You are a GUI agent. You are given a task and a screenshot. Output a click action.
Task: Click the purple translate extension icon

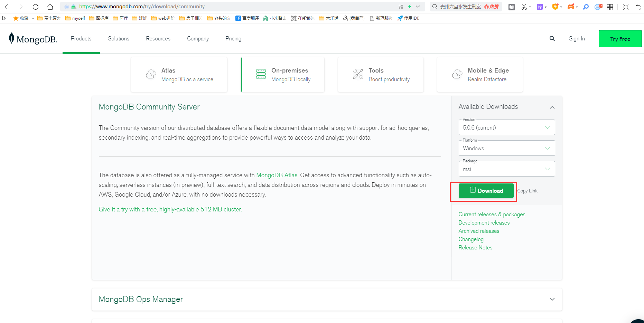pos(540,7)
